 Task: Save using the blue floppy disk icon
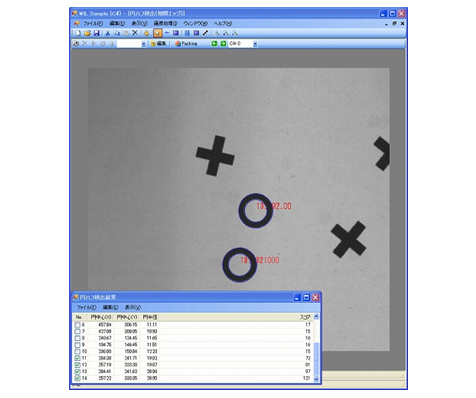(96, 33)
